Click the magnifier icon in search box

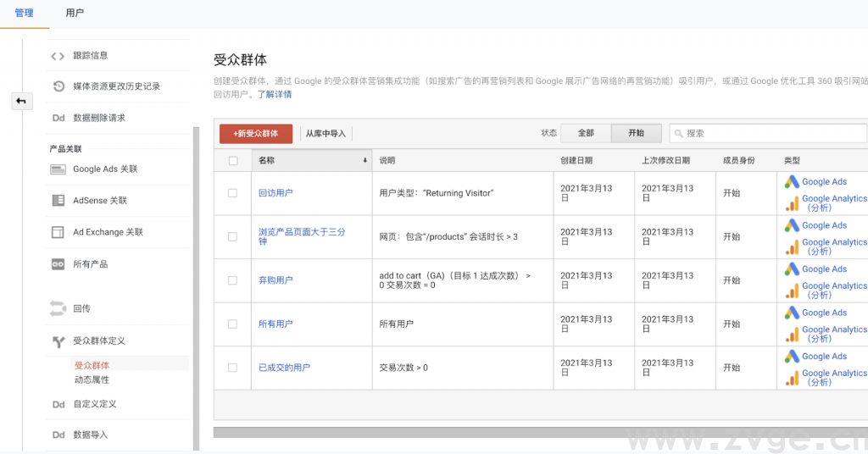679,133
